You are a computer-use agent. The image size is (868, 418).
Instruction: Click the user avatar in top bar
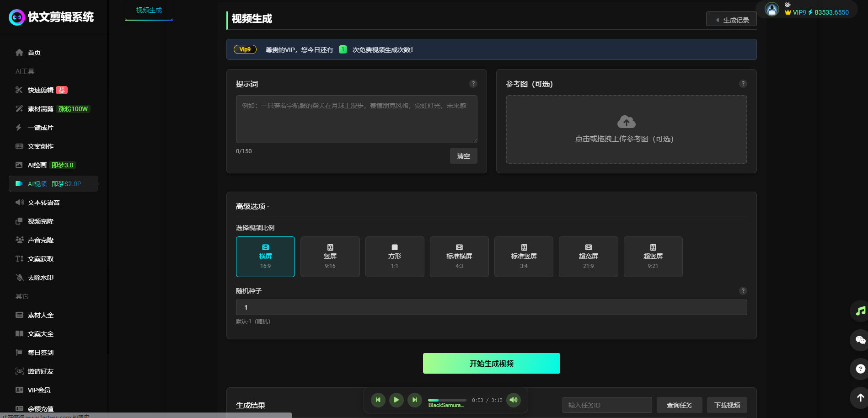pyautogui.click(x=772, y=10)
